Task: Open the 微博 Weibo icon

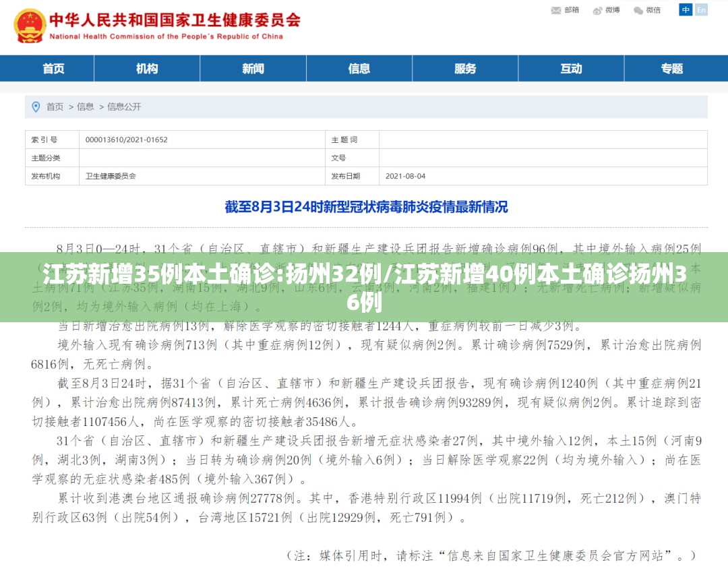Action: click(597, 10)
